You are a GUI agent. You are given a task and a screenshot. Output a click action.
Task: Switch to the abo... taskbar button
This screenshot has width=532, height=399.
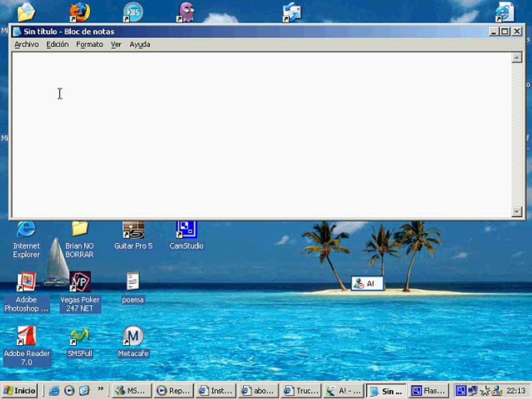(x=258, y=391)
